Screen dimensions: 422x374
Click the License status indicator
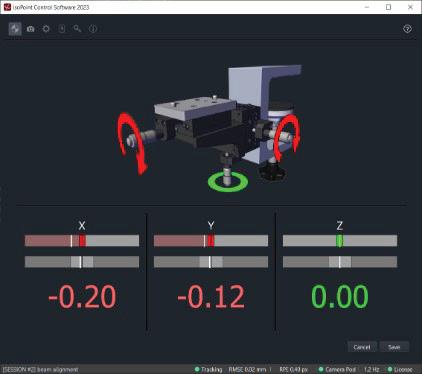[400, 369]
